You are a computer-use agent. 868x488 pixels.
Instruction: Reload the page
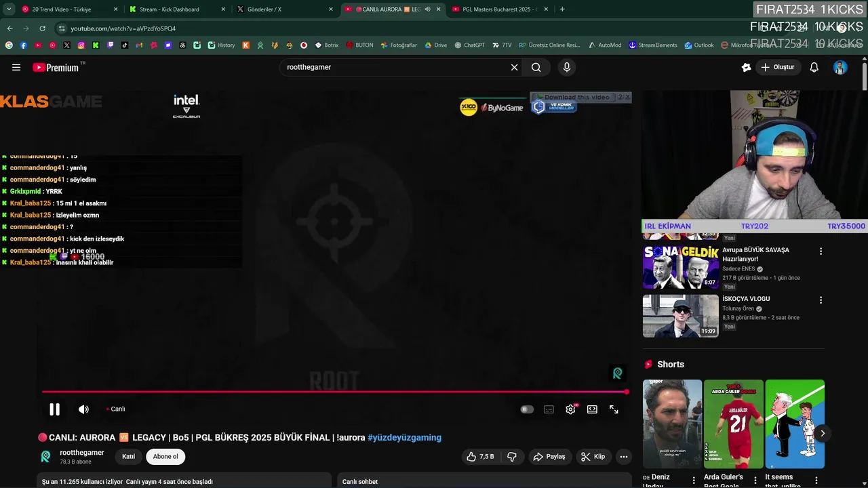[x=42, y=28]
